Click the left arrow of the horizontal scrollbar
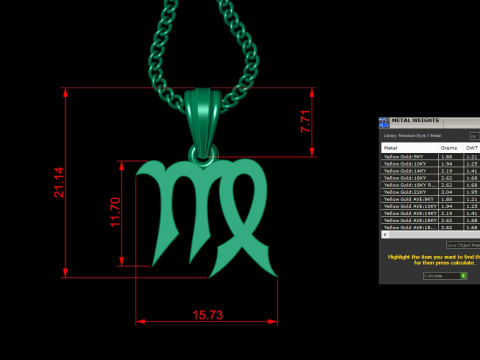 click(385, 234)
